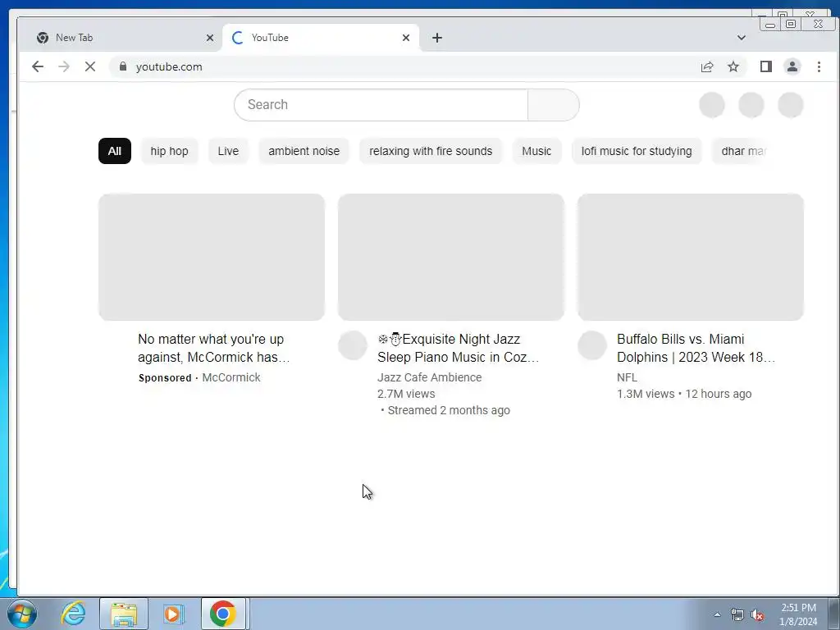Open Chrome's three-dot menu
Viewport: 840px width, 630px height.
coord(819,66)
